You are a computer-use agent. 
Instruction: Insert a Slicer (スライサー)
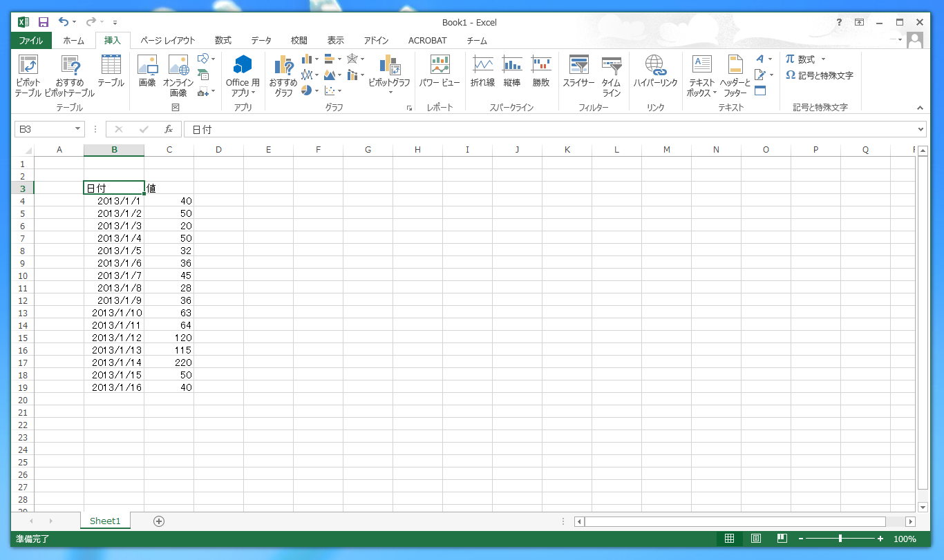point(578,71)
